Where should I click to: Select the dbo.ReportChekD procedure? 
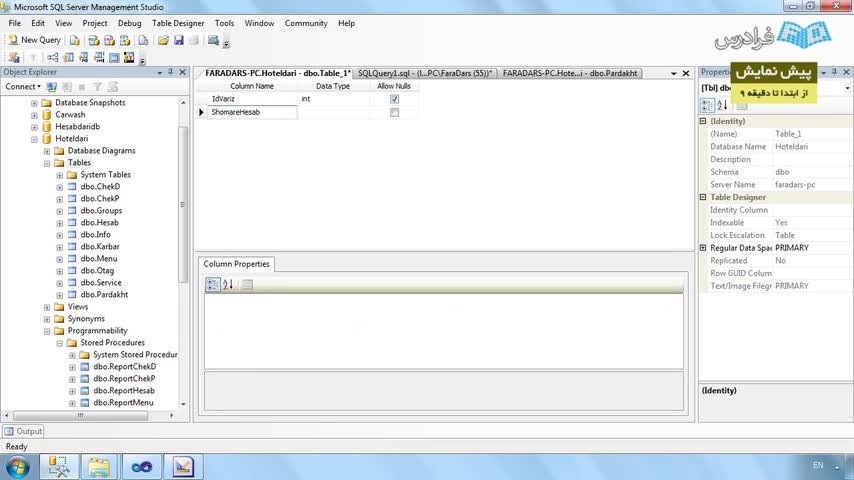[125, 367]
